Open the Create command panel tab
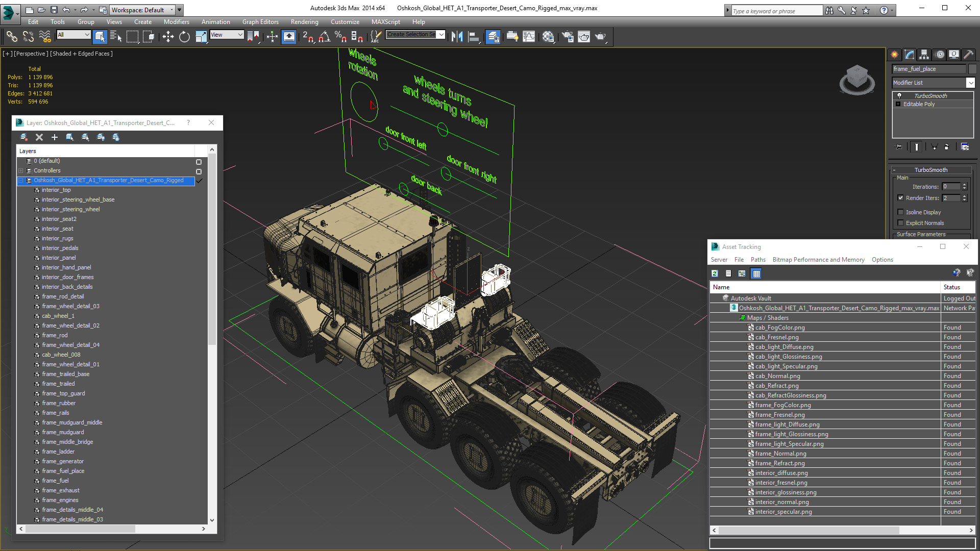The height and width of the screenshot is (551, 980). point(895,55)
